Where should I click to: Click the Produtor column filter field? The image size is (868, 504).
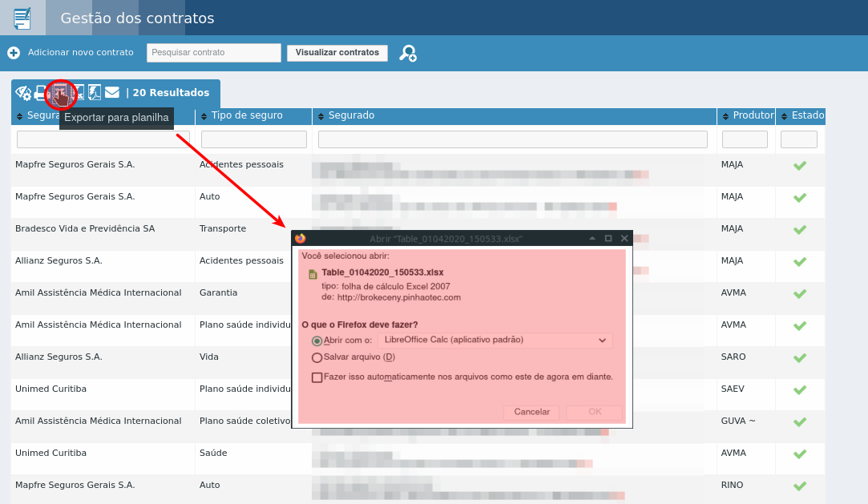click(745, 139)
